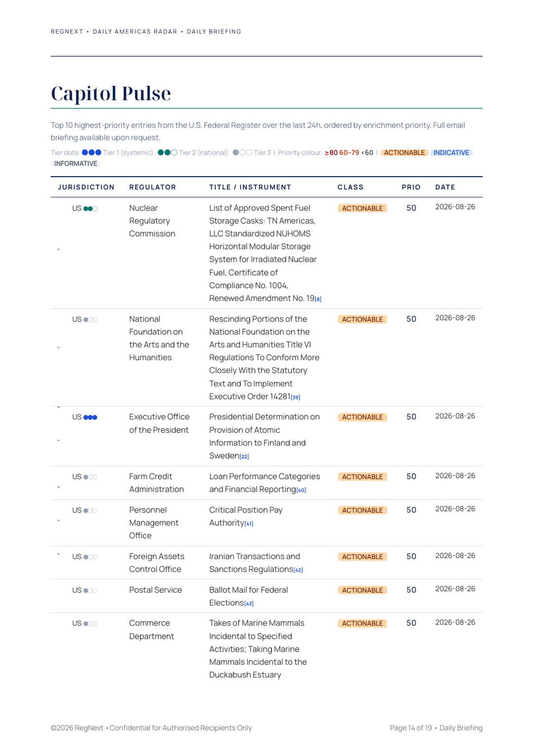Click tier dots in Postal Service row
This screenshot has height=756, width=534.
tap(90, 591)
